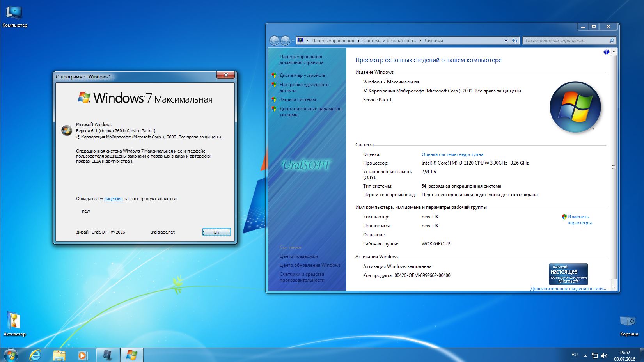
Task: Click 64-разрядная операционная система text
Action: [461, 186]
